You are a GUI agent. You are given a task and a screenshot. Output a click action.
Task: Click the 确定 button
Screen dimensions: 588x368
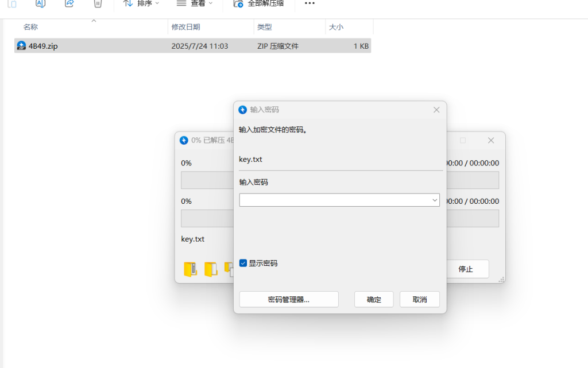point(374,299)
